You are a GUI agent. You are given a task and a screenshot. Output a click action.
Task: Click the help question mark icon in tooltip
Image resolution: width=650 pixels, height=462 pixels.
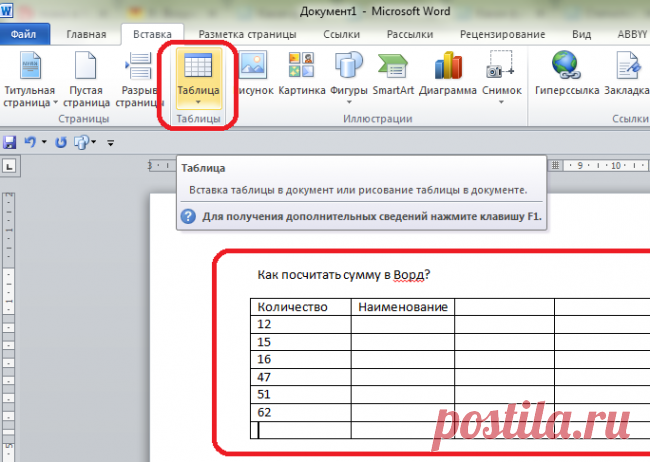coord(188,216)
